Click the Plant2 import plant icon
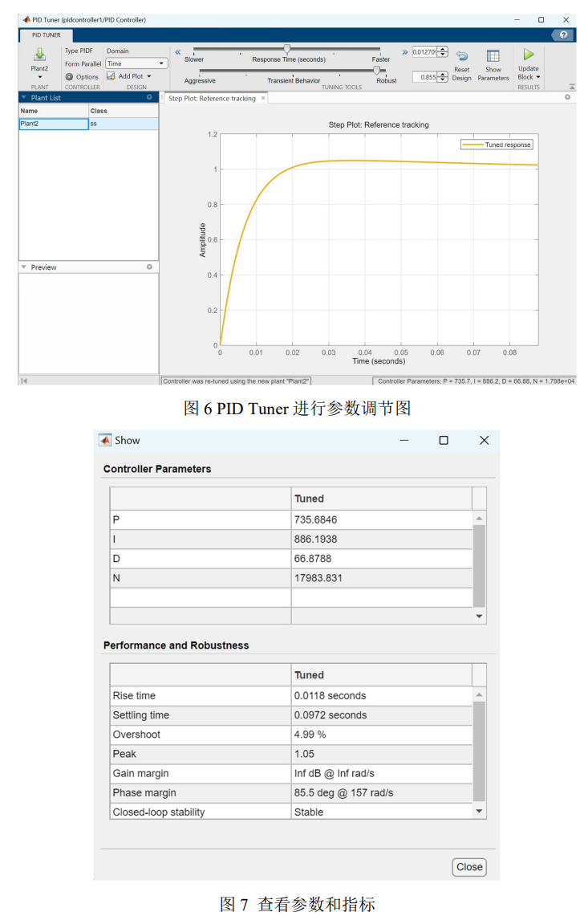 (x=39, y=55)
